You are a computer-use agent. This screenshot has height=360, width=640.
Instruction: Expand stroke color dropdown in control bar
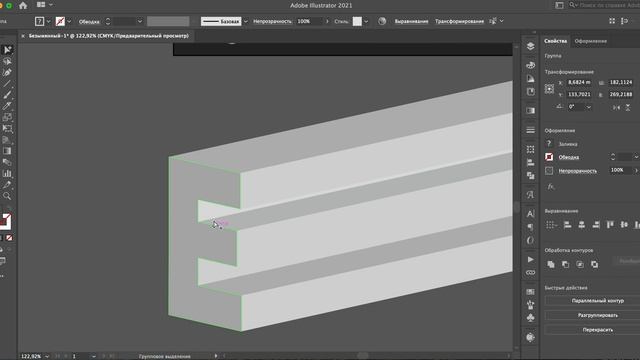pos(69,21)
